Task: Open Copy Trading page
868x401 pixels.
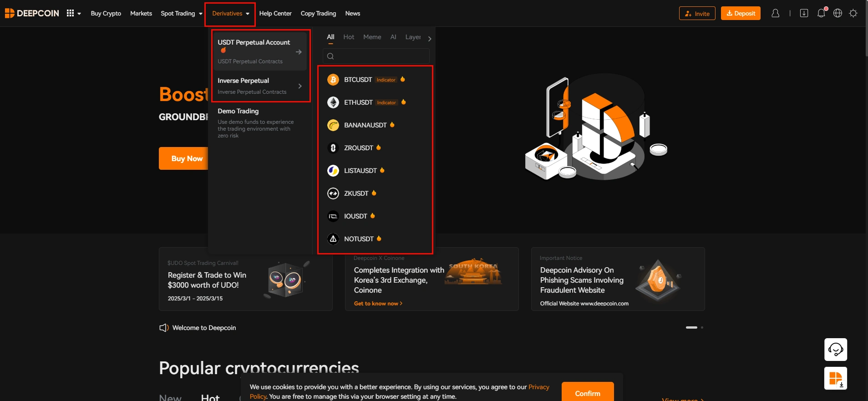Action: [318, 13]
